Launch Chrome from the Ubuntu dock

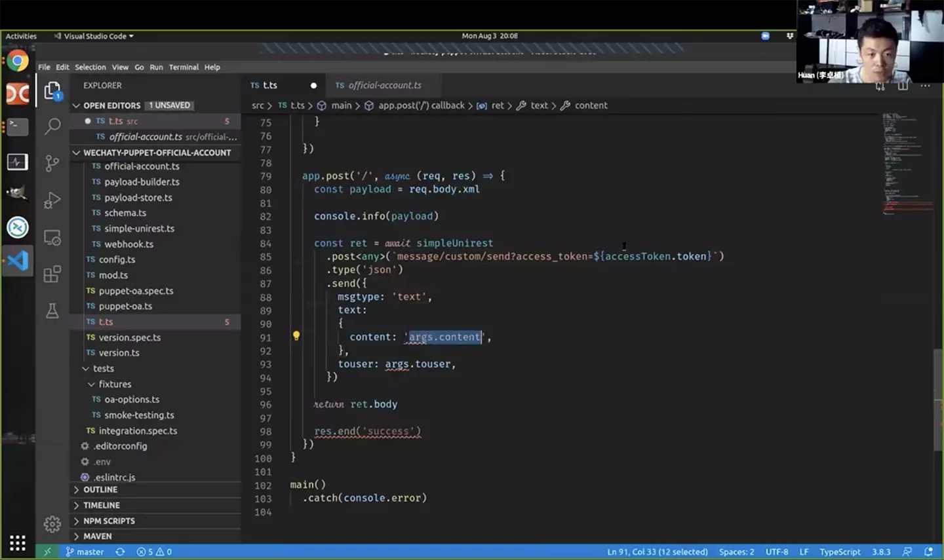pyautogui.click(x=18, y=62)
